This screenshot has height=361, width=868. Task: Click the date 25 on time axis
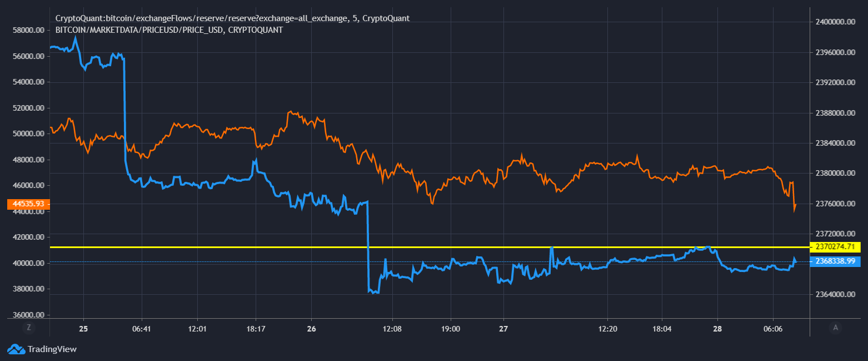83,329
